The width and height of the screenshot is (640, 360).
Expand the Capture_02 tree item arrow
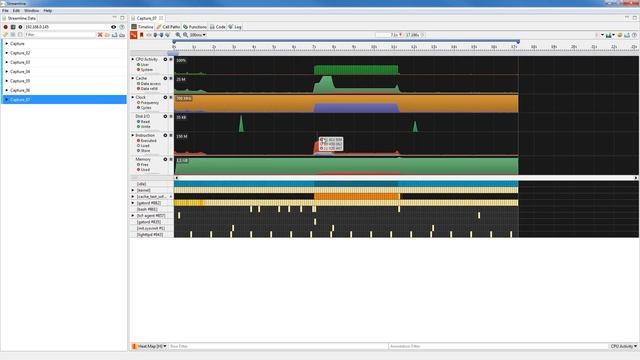click(x=7, y=53)
